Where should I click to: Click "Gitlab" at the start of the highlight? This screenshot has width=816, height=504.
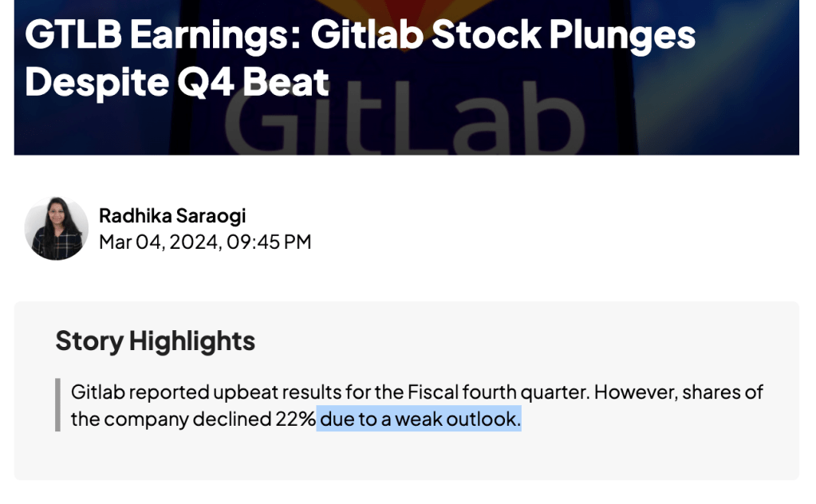pyautogui.click(x=97, y=392)
